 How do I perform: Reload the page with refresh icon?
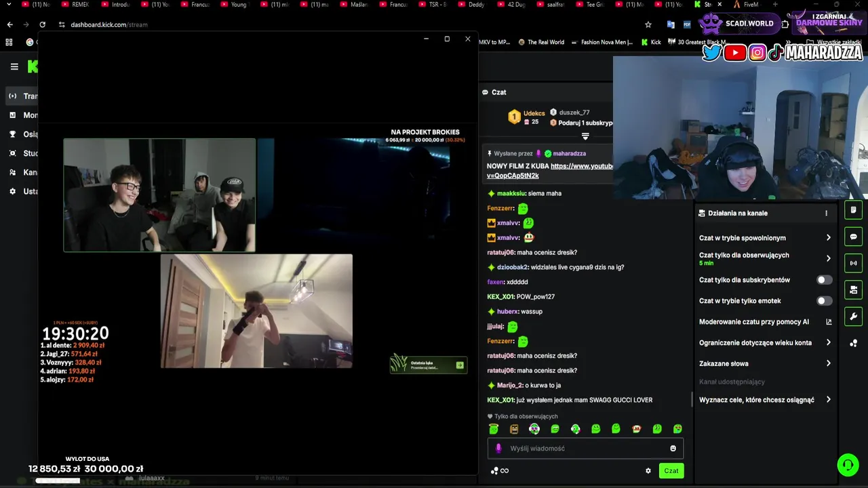[42, 24]
